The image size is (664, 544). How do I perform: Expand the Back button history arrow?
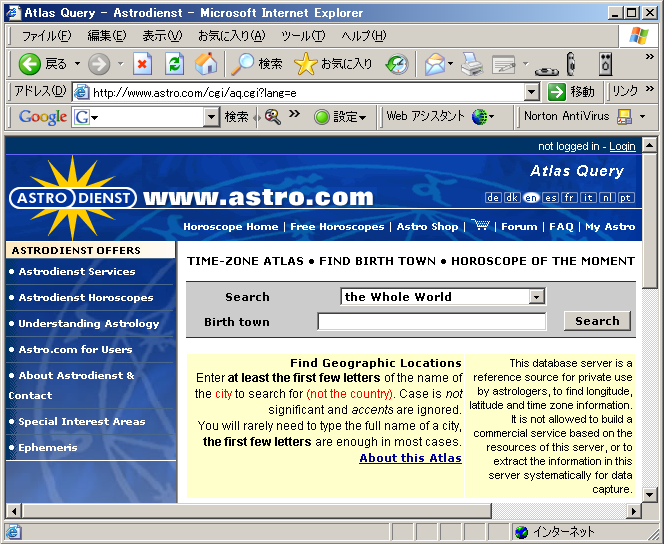77,64
